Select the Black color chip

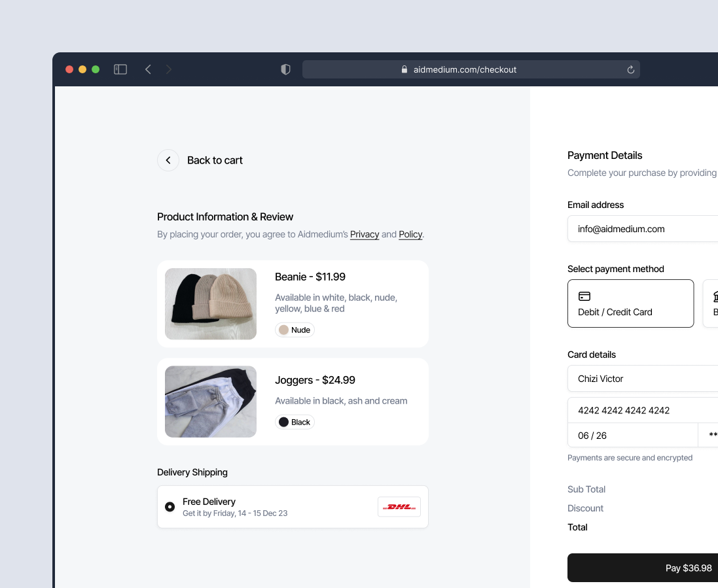[295, 422]
